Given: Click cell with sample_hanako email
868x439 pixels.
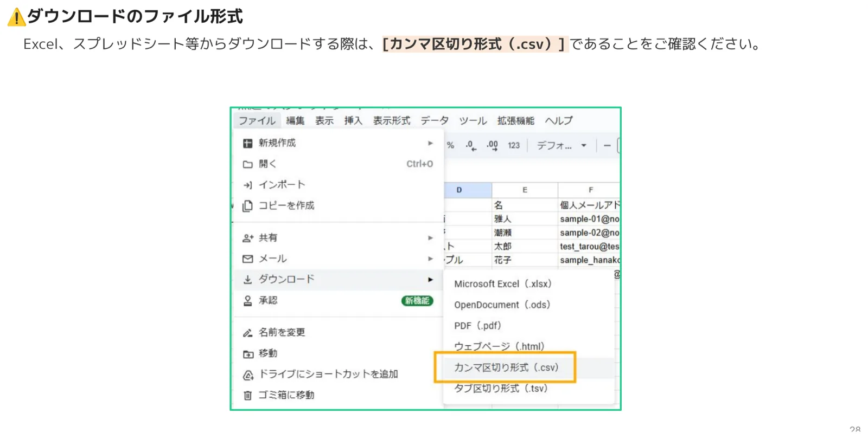Looking at the screenshot, I should (x=589, y=260).
